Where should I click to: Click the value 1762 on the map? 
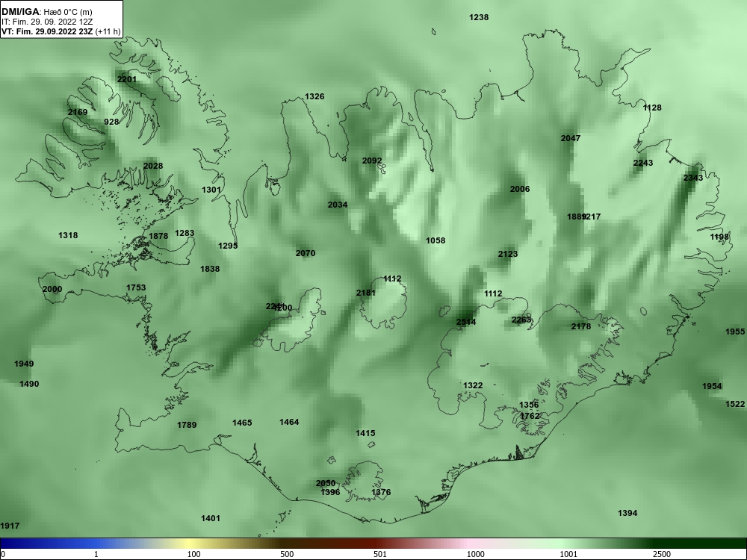(530, 416)
